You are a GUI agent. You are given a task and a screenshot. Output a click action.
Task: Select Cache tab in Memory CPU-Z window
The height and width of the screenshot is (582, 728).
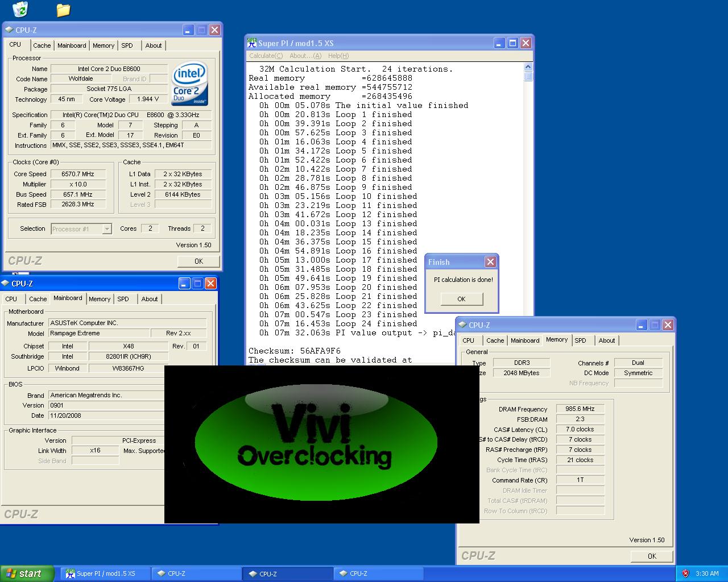[495, 340]
